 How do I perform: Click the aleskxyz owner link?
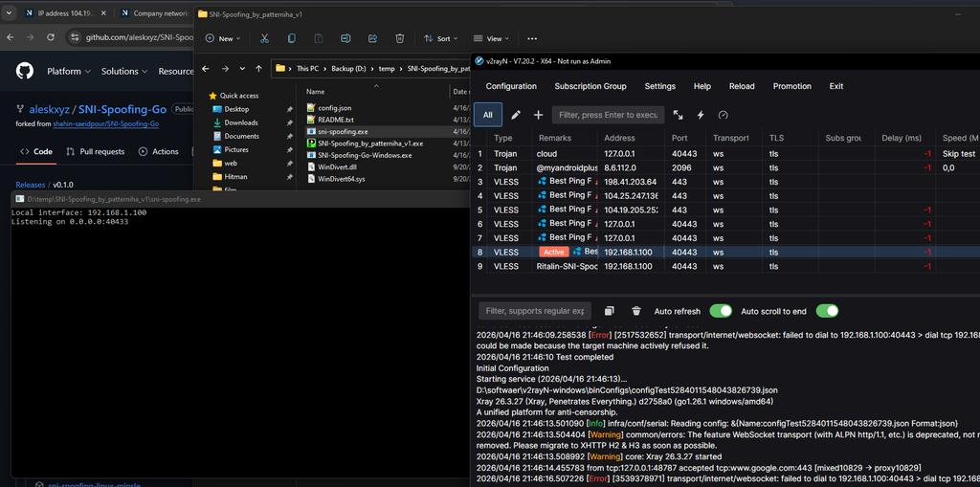(x=50, y=109)
